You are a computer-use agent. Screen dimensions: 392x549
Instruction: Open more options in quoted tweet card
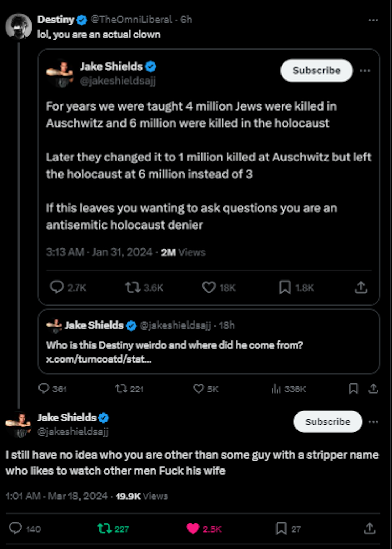pos(365,71)
